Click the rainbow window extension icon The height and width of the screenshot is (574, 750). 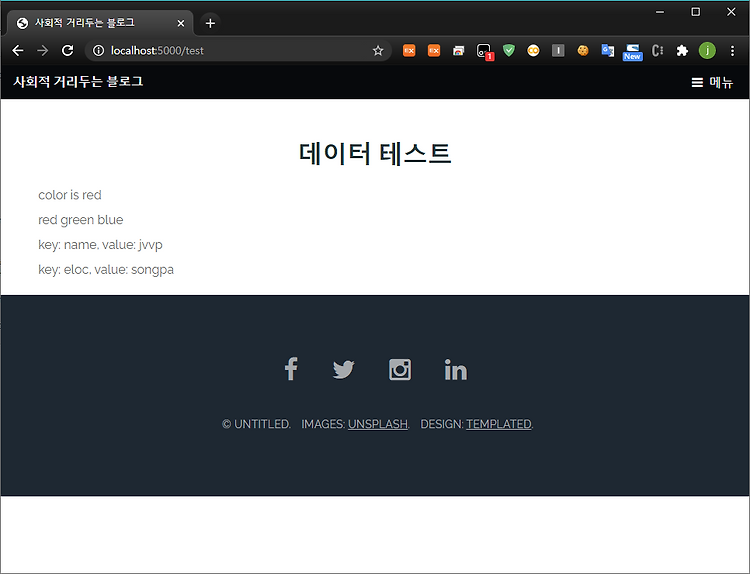[459, 51]
